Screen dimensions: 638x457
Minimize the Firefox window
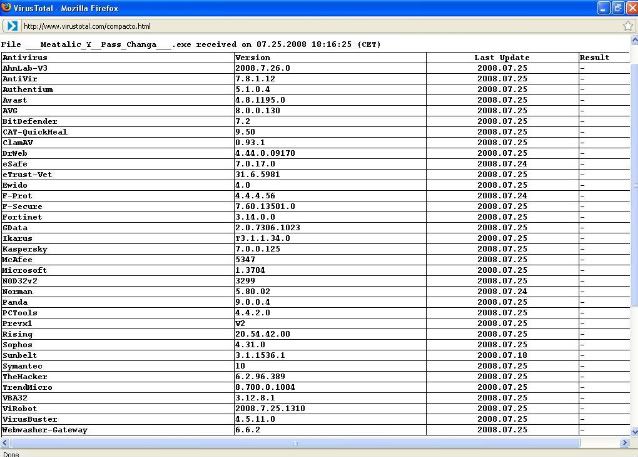604,8
